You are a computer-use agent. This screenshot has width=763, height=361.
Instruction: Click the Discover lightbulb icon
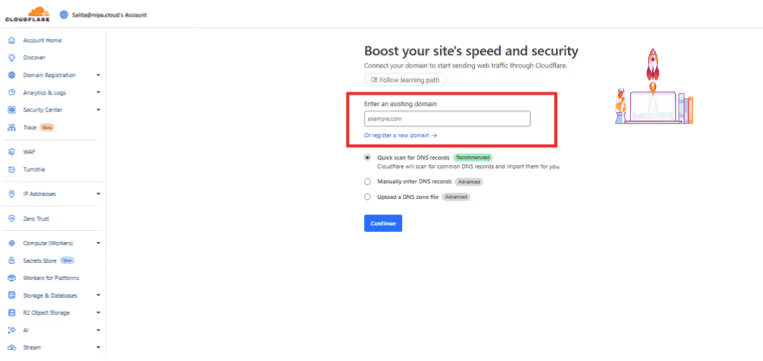tap(12, 58)
